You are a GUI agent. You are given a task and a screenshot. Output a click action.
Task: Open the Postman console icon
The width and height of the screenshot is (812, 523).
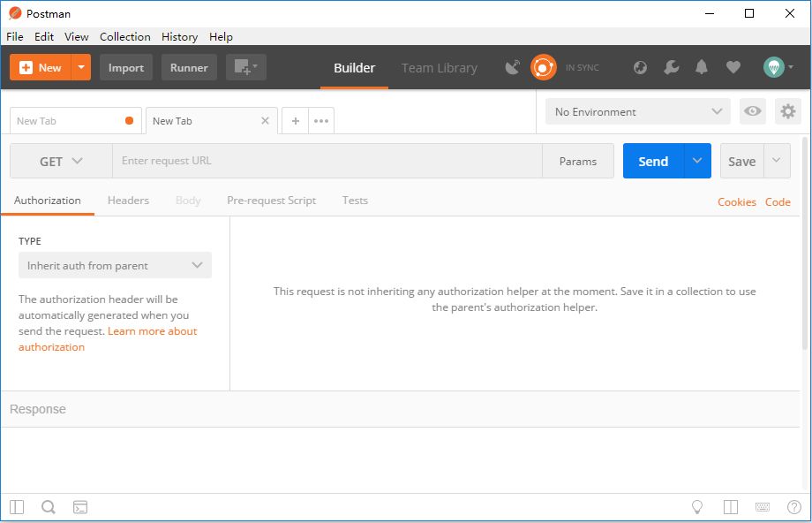click(x=80, y=507)
